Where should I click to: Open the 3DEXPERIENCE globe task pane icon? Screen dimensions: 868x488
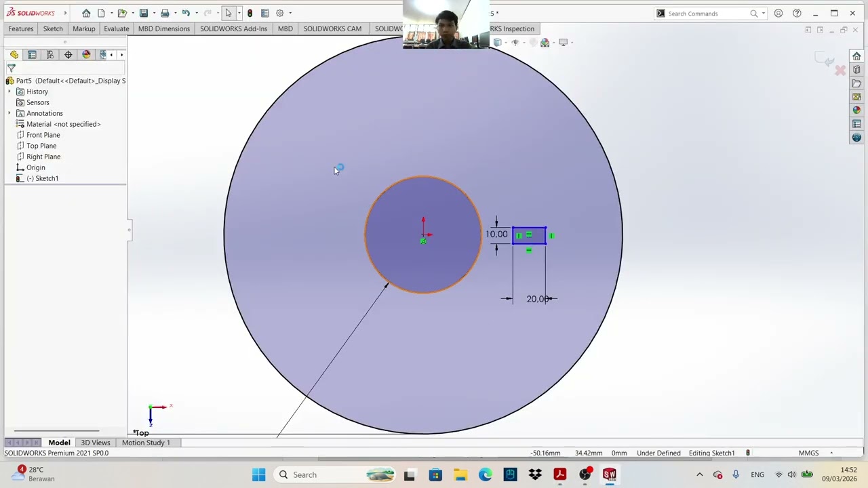[x=856, y=138]
